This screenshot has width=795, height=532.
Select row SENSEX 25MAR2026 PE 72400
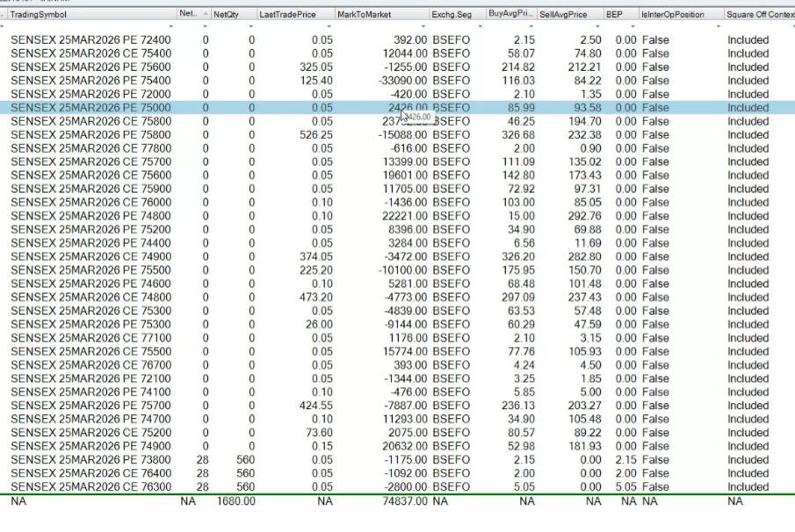click(x=397, y=40)
